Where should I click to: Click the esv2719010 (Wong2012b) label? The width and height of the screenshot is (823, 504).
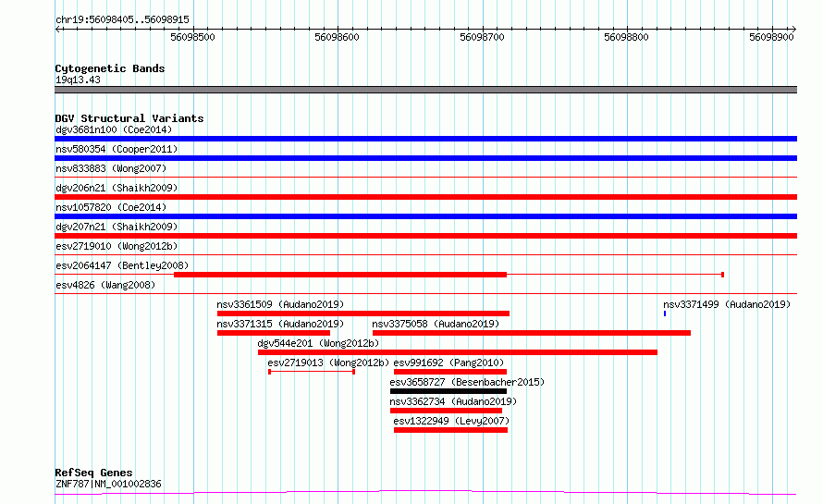pyautogui.click(x=117, y=246)
